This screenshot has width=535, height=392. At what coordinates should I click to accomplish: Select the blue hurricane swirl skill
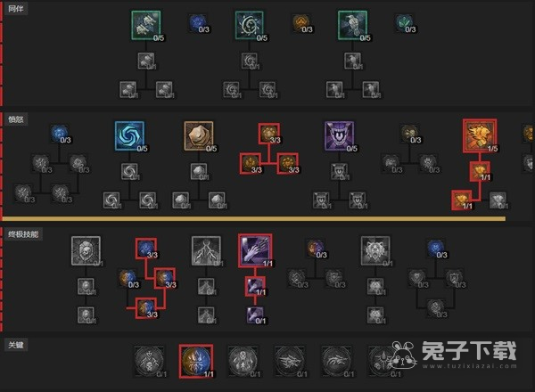pos(129,135)
